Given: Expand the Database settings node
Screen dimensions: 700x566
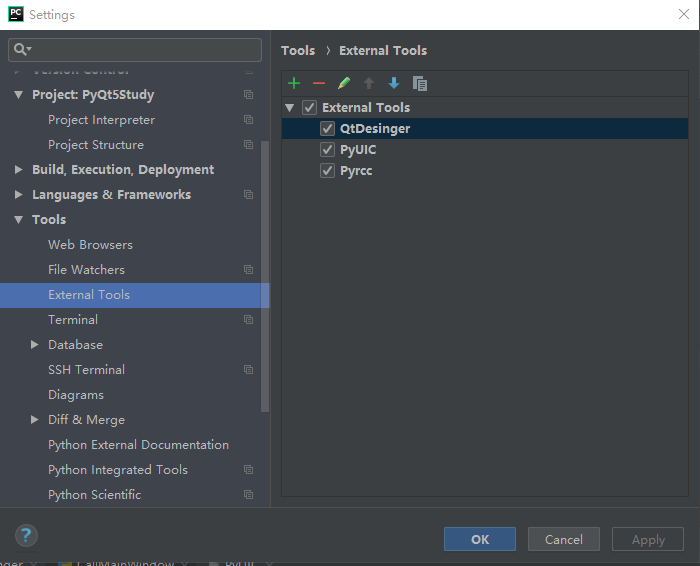Looking at the screenshot, I should [34, 345].
